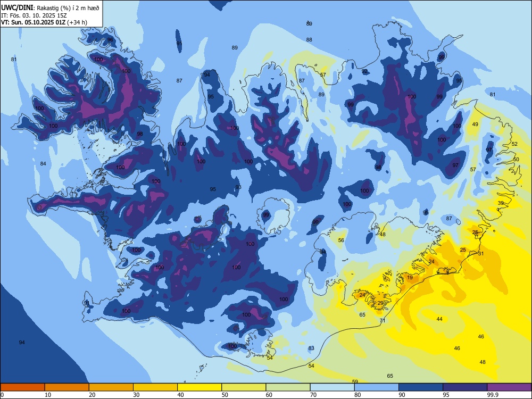Click the UWC/DINI title text

tap(17, 8)
